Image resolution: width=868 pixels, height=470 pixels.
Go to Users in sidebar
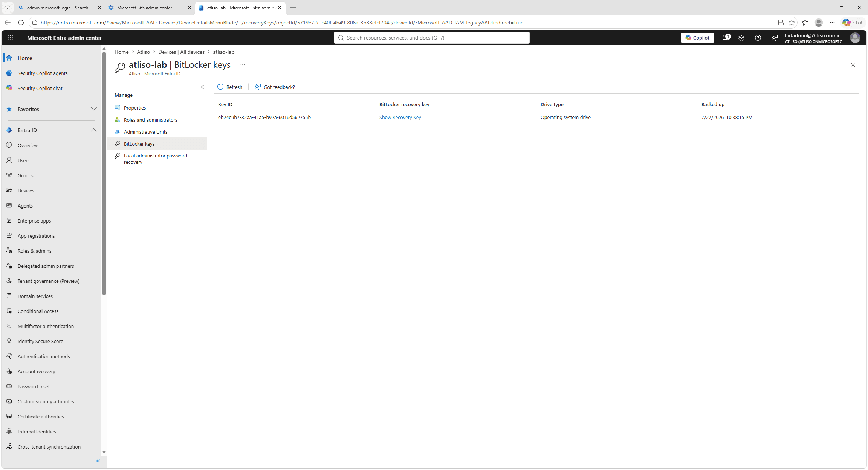tap(23, 160)
